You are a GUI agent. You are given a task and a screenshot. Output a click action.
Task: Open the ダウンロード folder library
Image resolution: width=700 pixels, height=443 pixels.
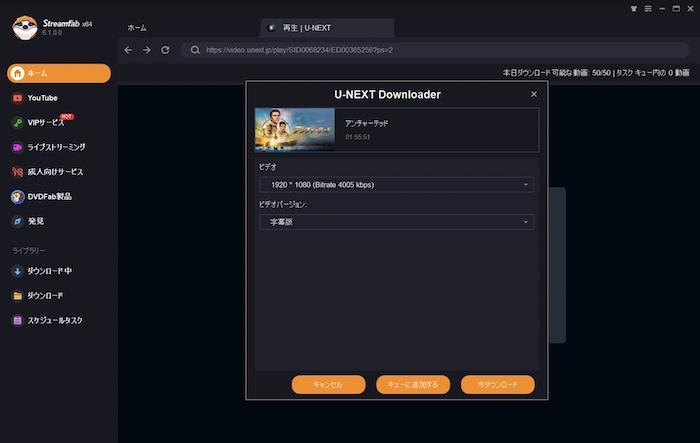click(38, 296)
